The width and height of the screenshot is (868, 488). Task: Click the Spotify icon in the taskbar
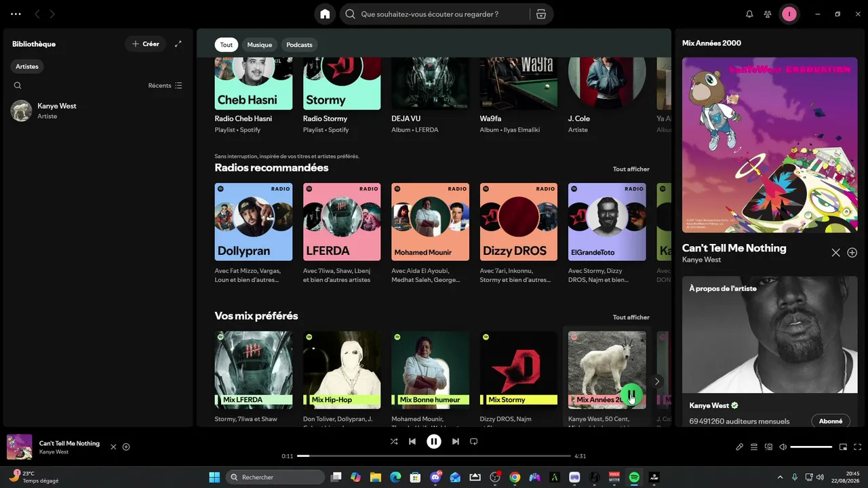click(x=634, y=477)
